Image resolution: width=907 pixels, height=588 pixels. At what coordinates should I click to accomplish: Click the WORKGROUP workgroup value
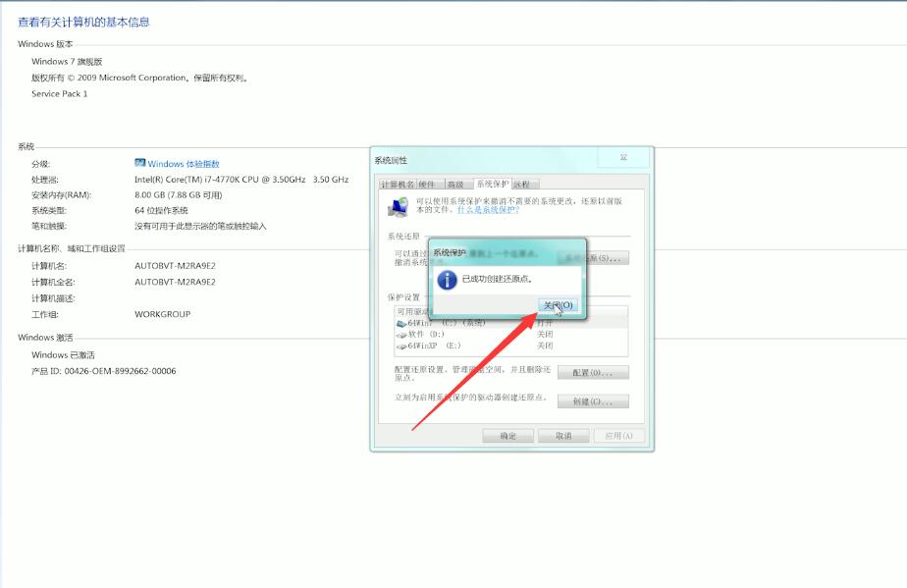pyautogui.click(x=163, y=314)
